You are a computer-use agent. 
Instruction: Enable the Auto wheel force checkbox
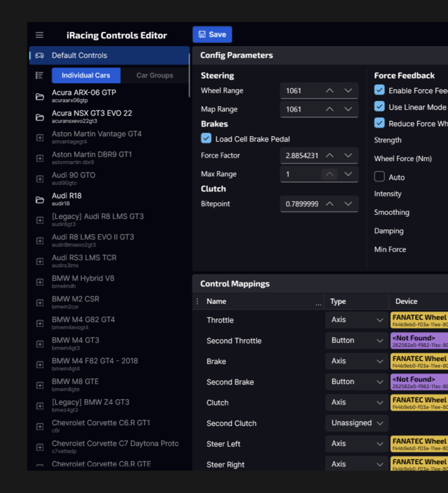380,176
